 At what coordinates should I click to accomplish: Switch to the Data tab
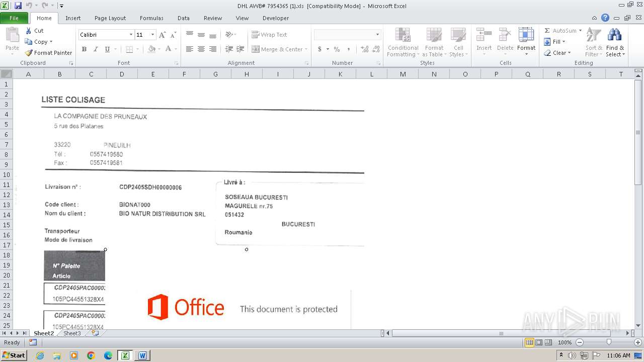coord(184,18)
